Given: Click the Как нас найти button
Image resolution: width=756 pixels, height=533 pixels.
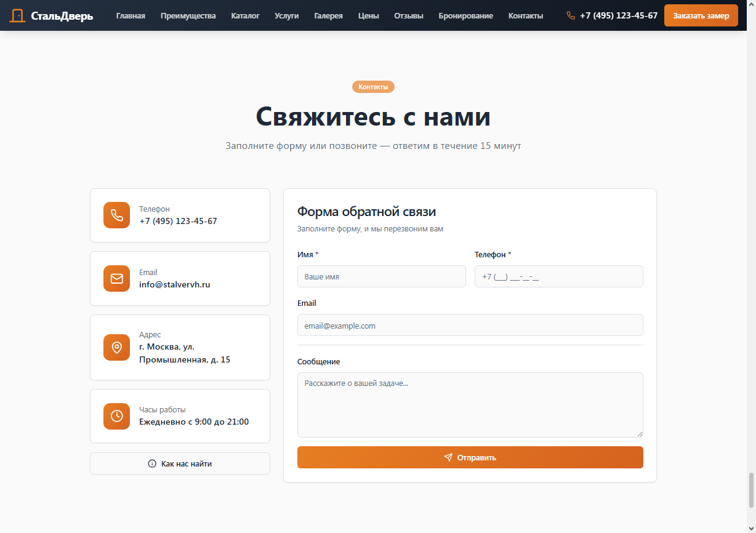Looking at the screenshot, I should 180,463.
